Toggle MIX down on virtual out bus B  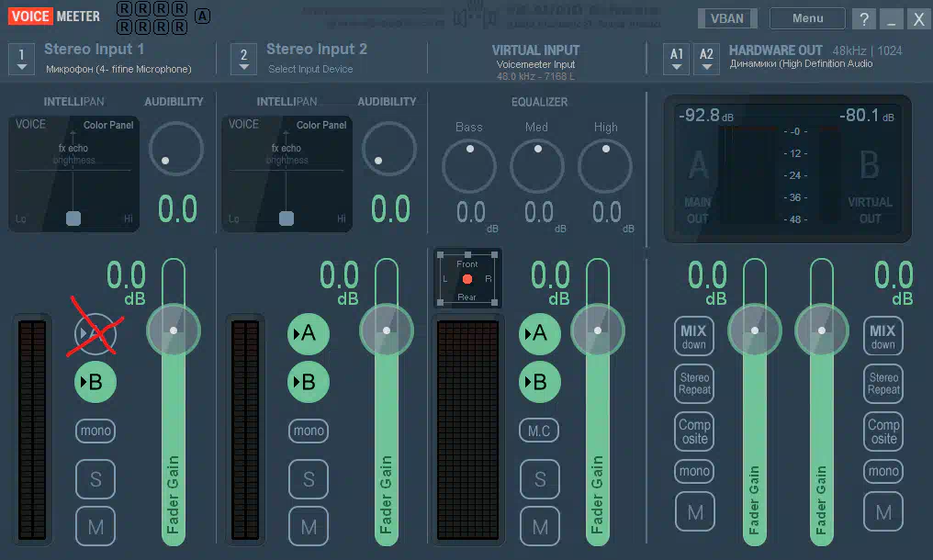point(883,336)
